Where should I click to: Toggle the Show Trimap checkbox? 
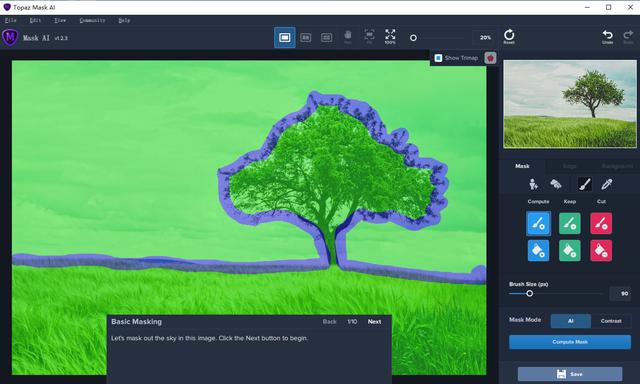[438, 58]
